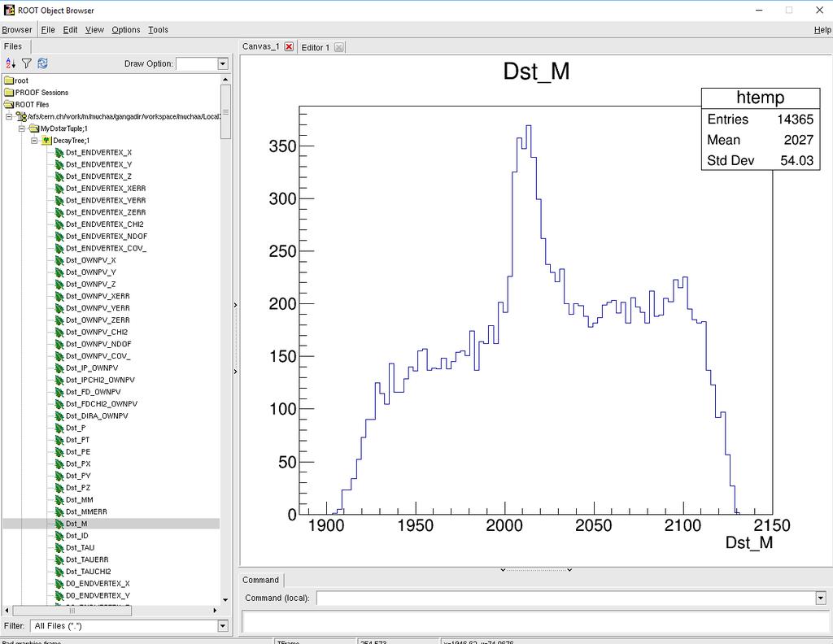The height and width of the screenshot is (644, 833).
Task: Click the tree scroll down arrow
Action: pyautogui.click(x=225, y=600)
